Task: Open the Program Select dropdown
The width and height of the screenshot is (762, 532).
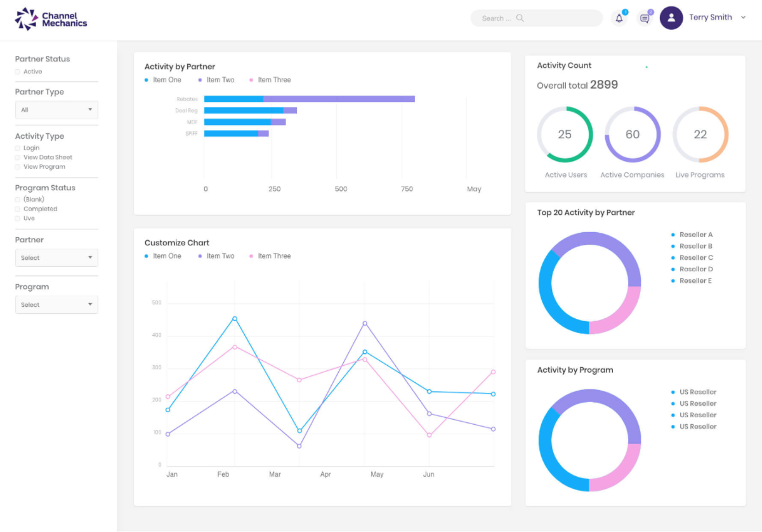Action: 56,305
